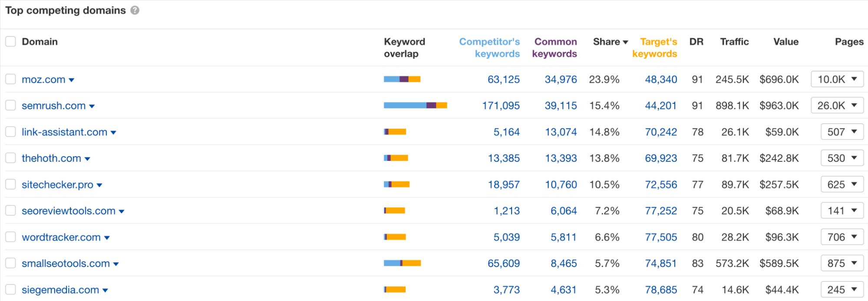Open the 141 pages dropdown

click(x=842, y=211)
